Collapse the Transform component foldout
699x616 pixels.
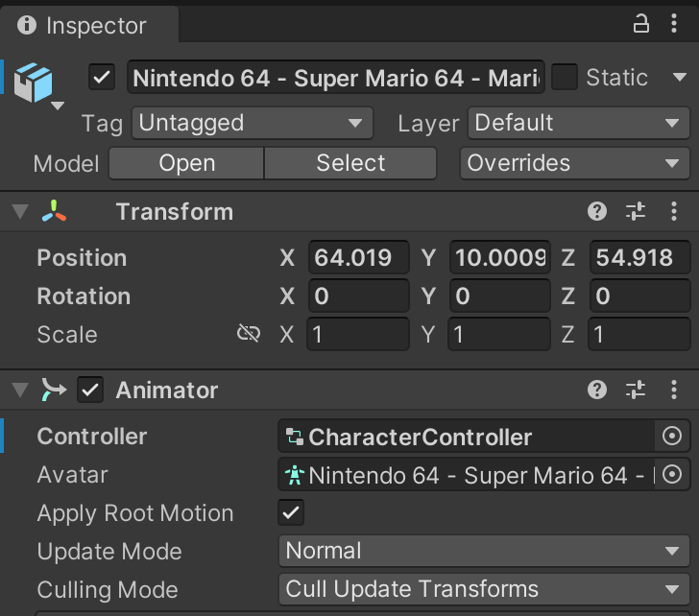pos(20,212)
